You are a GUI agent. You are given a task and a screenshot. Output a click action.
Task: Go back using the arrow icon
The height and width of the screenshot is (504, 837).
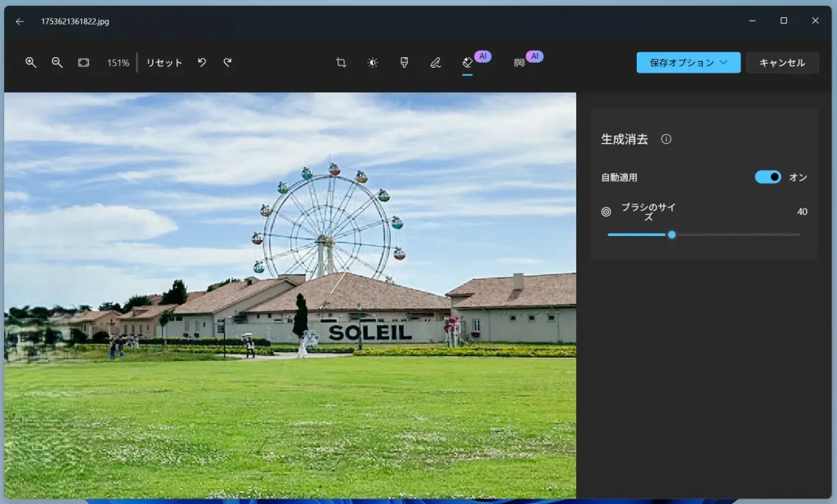point(20,21)
